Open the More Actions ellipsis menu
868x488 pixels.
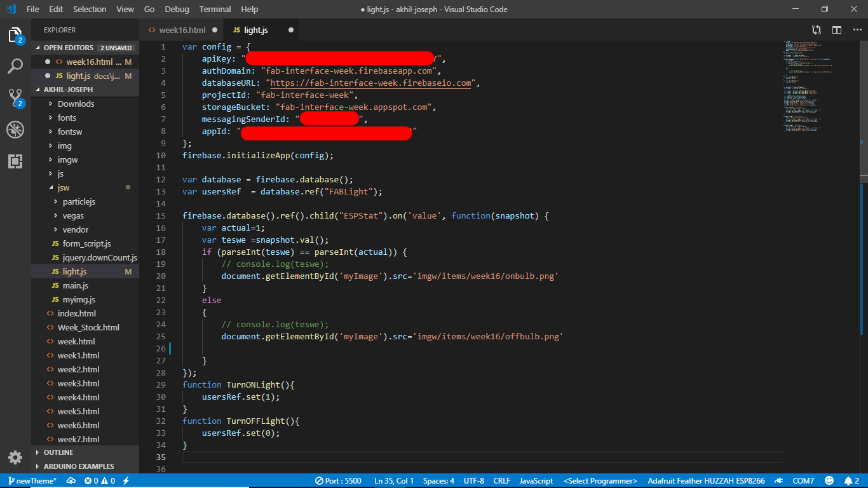pos(857,30)
